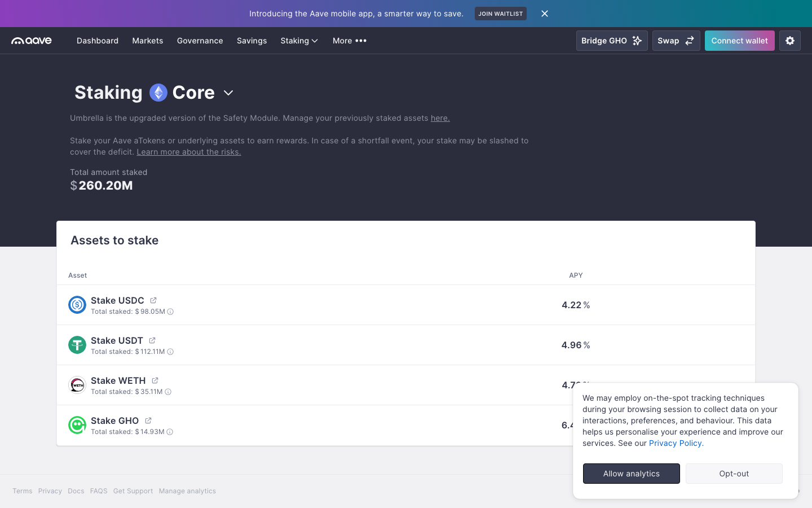
Task: Open the Bridge GHO button
Action: [x=611, y=41]
